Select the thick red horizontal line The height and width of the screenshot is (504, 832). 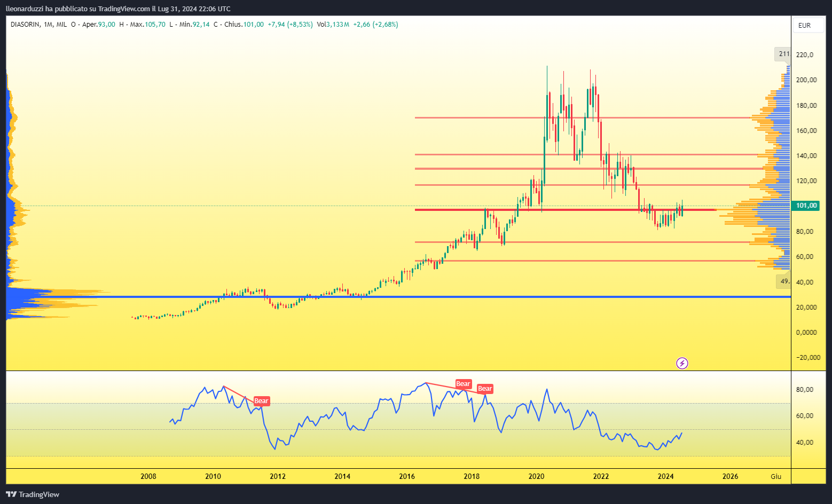(566, 210)
